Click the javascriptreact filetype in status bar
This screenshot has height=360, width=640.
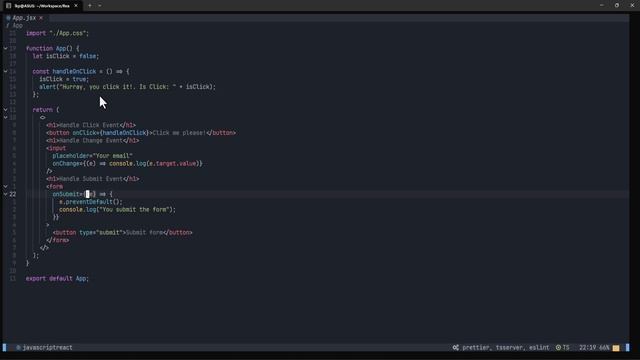pyautogui.click(x=47, y=347)
